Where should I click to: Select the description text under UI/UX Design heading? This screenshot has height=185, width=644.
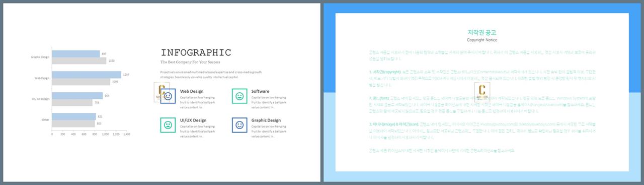click(x=198, y=132)
